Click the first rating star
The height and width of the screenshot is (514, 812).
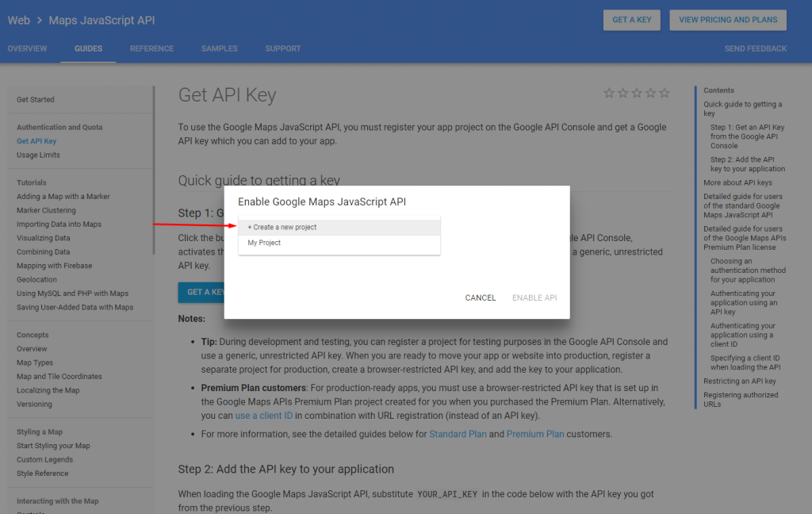609,93
